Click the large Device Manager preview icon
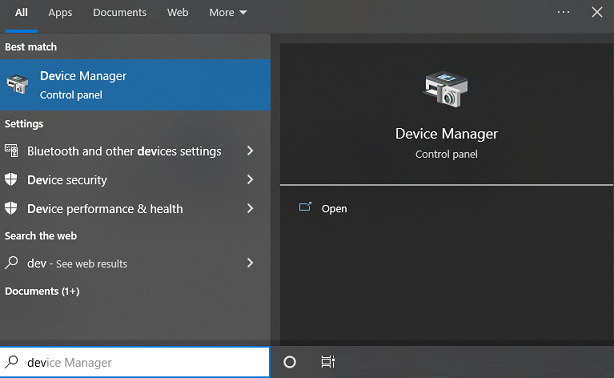This screenshot has height=378, width=614. (x=446, y=89)
